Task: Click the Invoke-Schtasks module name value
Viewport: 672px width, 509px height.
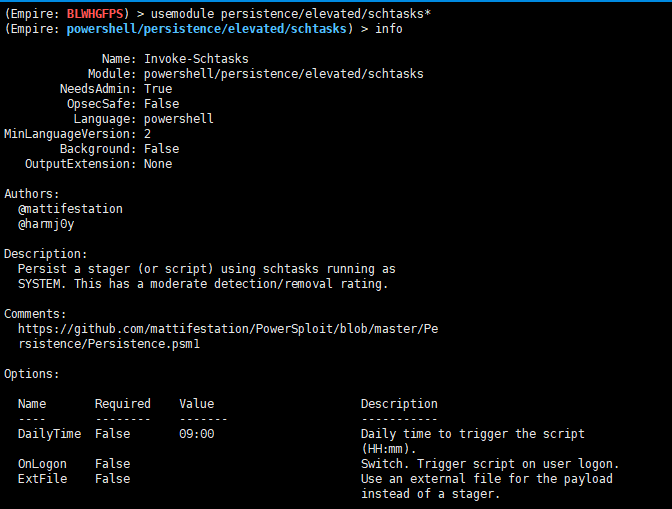Action: pos(196,59)
